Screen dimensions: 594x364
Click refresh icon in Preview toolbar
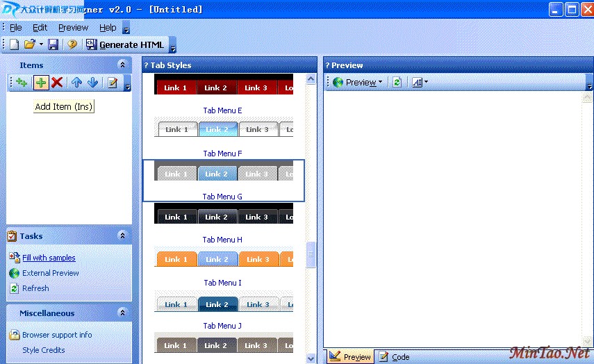point(397,82)
